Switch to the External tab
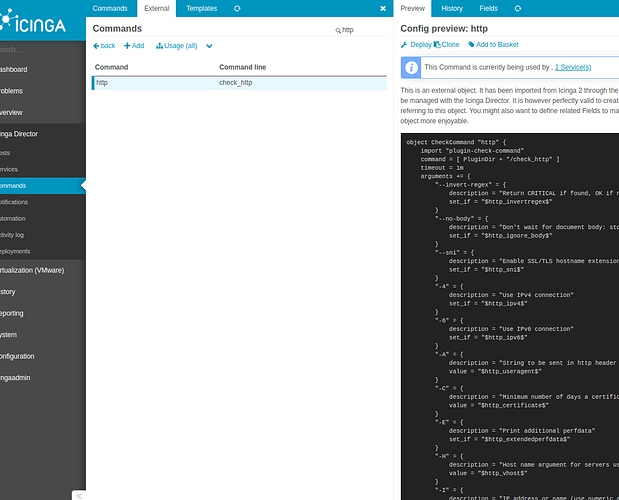The width and height of the screenshot is (619, 500). coord(156,8)
